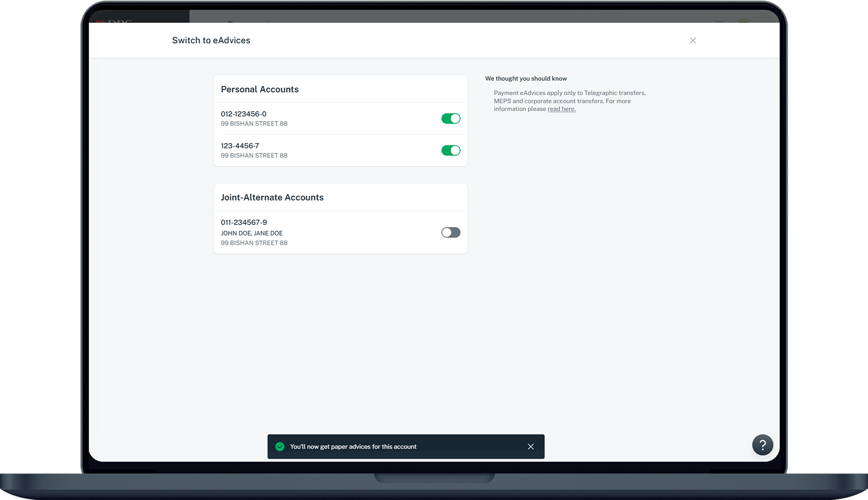
Task: Open the help question mark button
Action: tap(763, 445)
